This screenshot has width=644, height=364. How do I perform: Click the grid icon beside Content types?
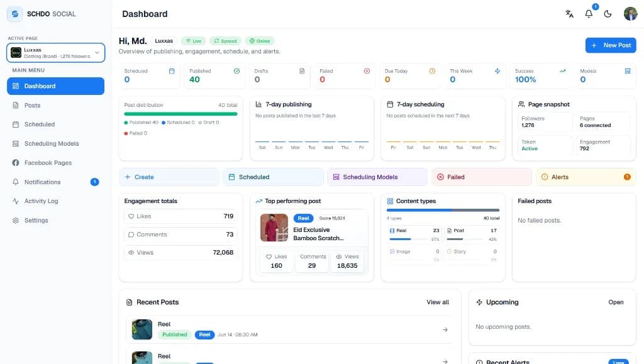(x=390, y=201)
